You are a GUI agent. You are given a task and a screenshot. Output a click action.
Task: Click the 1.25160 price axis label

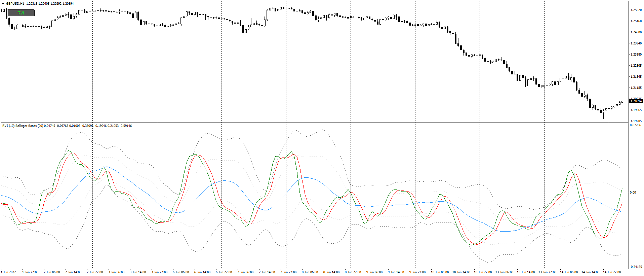pyautogui.click(x=636, y=21)
